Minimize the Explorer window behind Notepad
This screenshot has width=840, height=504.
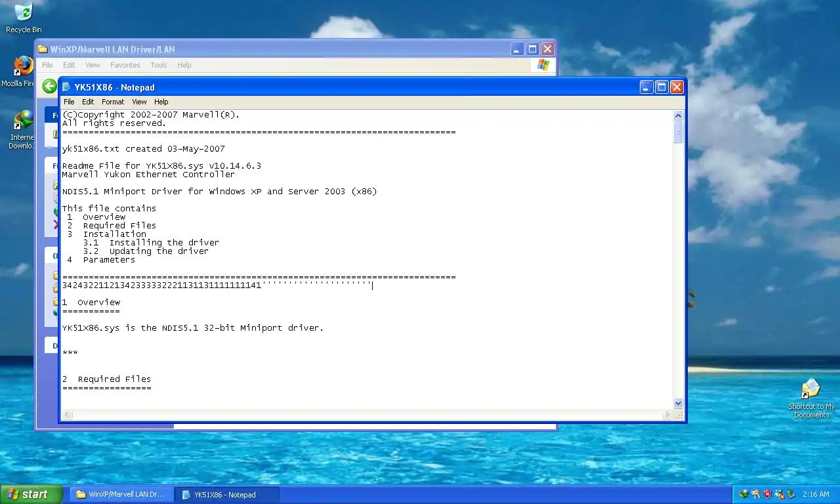(517, 49)
